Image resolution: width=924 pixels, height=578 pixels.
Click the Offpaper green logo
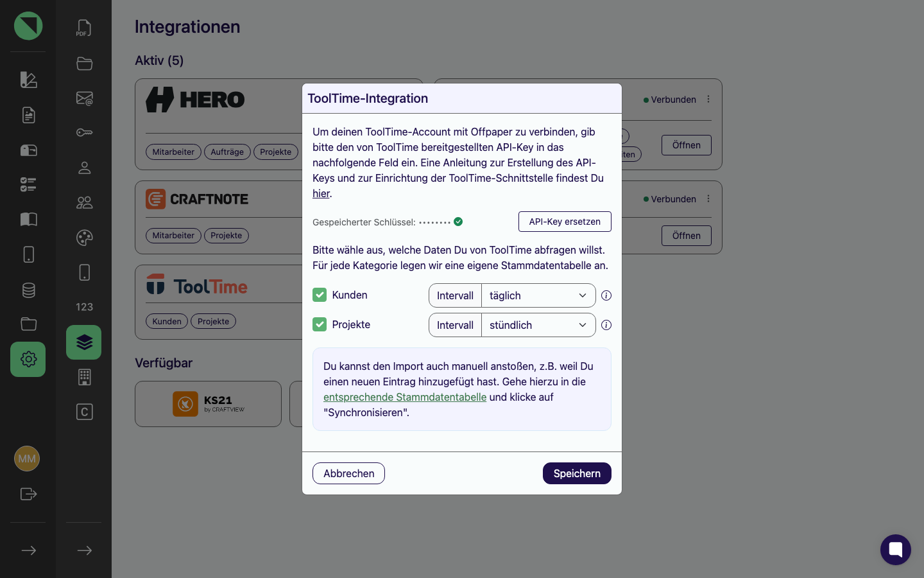point(28,26)
